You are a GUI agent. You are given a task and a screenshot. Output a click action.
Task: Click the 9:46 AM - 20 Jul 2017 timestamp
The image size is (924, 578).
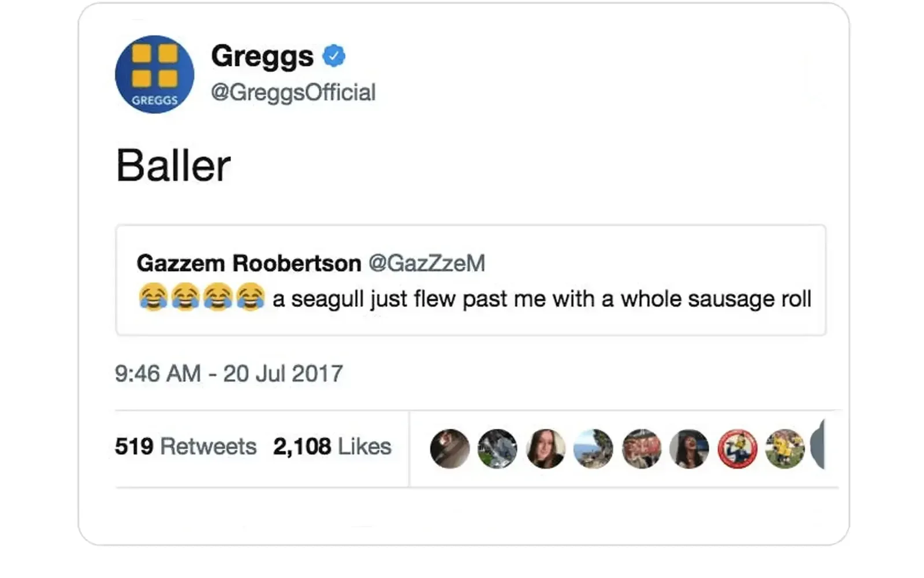229,373
